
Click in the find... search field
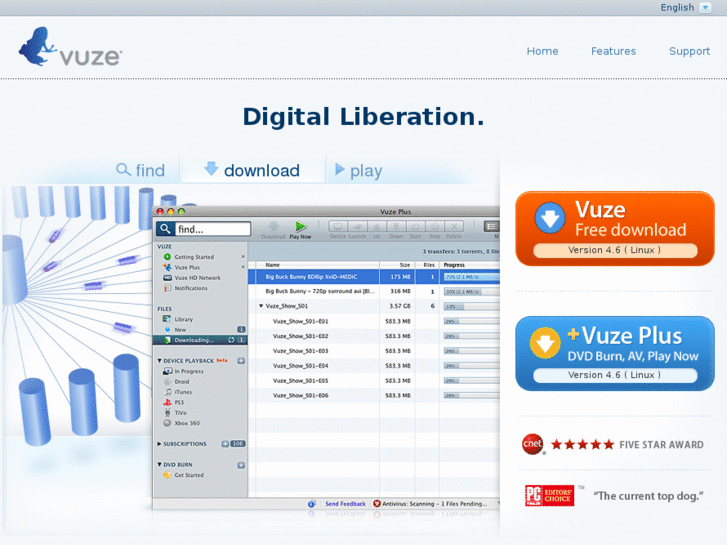[x=213, y=229]
